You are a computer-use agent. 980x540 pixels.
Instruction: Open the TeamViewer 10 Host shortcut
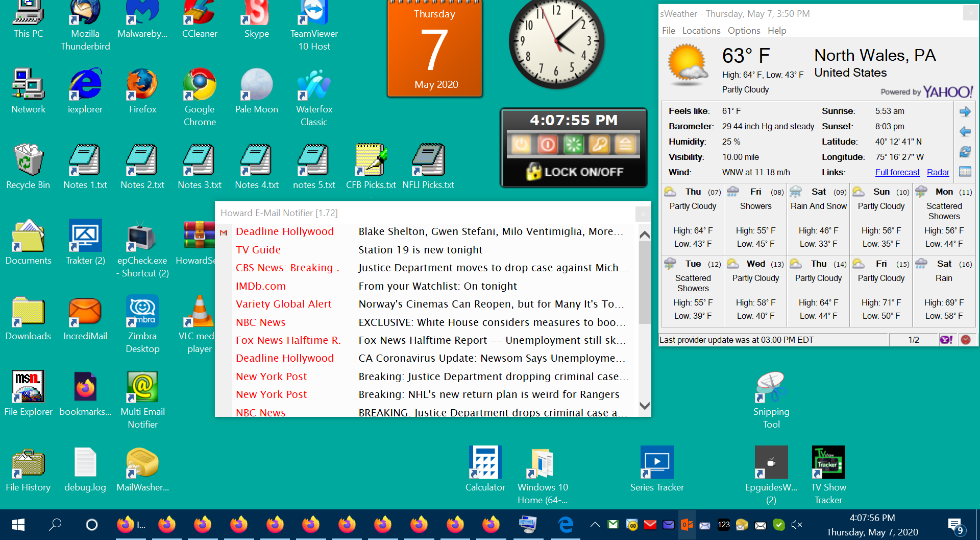pos(314,26)
